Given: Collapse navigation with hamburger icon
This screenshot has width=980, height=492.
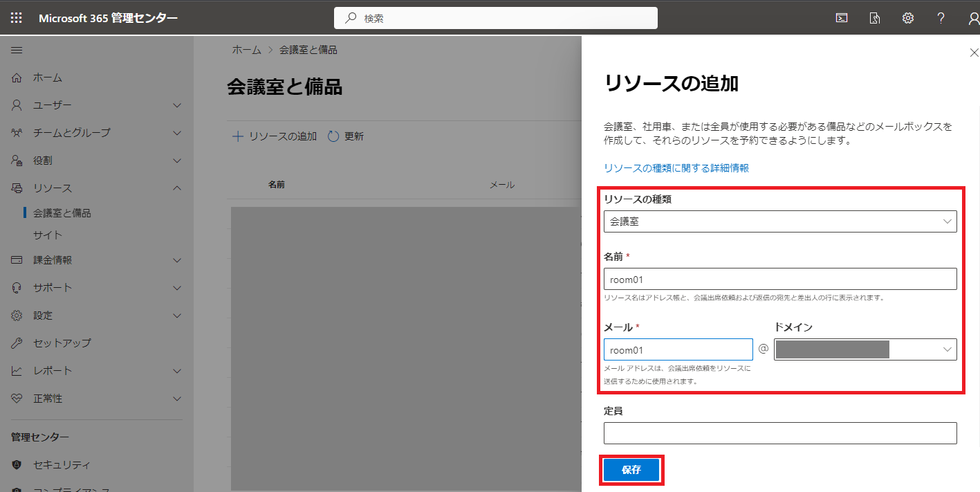Looking at the screenshot, I should pos(17,50).
